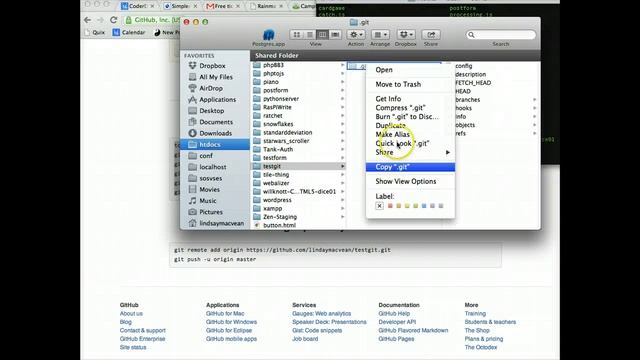The image size is (640, 360).
Task: Open localhost folder in sidebar
Action: [212, 167]
